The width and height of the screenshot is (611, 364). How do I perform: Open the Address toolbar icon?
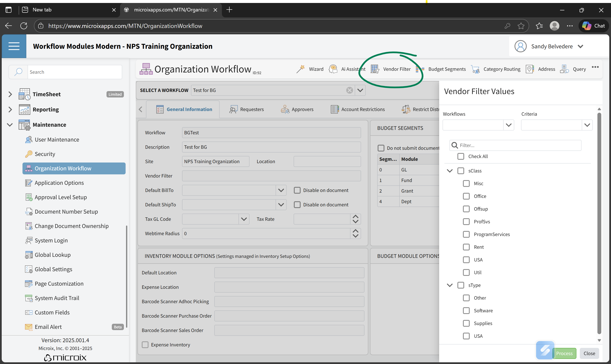[530, 69]
